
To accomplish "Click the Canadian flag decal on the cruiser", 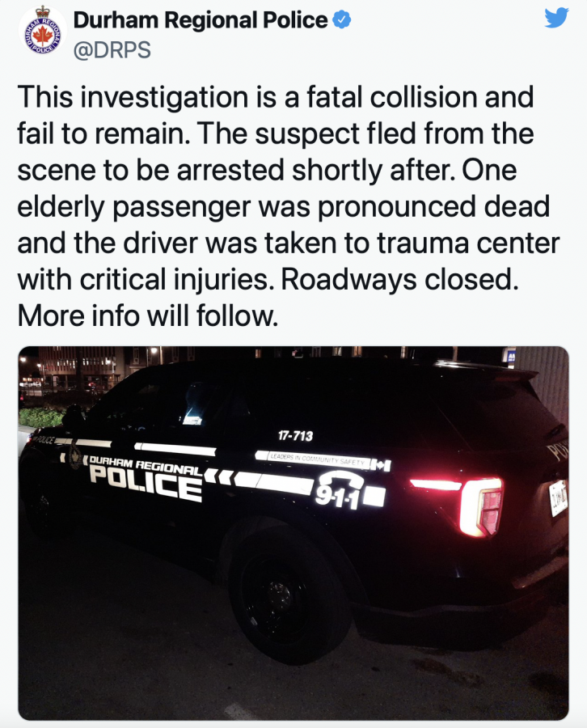I will [383, 465].
